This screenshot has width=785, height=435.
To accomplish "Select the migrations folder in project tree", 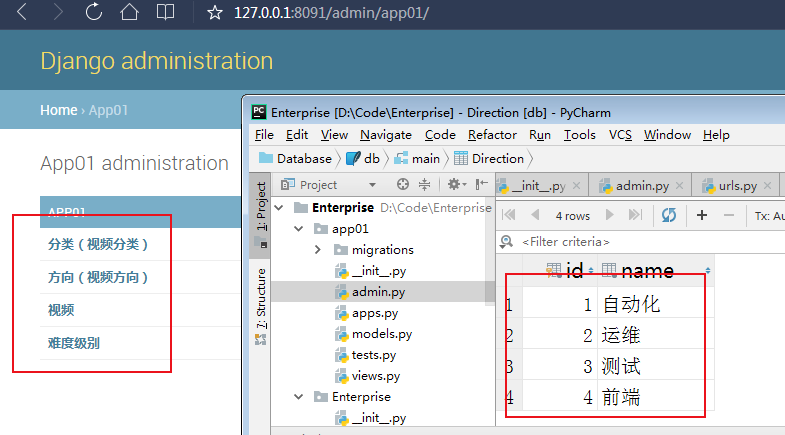I will coord(374,250).
